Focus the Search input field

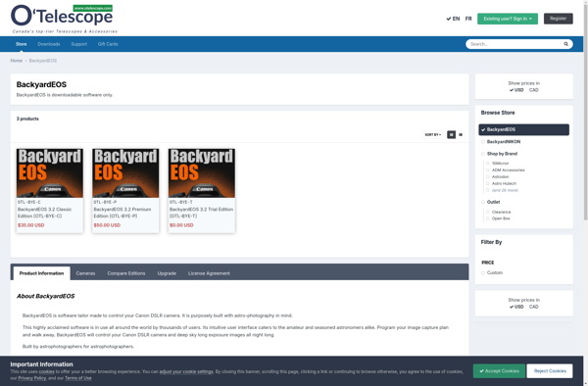click(514, 44)
